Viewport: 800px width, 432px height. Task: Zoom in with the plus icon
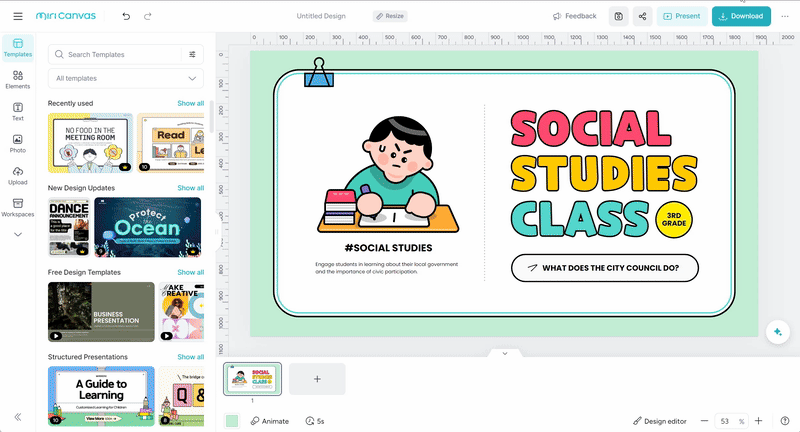758,421
